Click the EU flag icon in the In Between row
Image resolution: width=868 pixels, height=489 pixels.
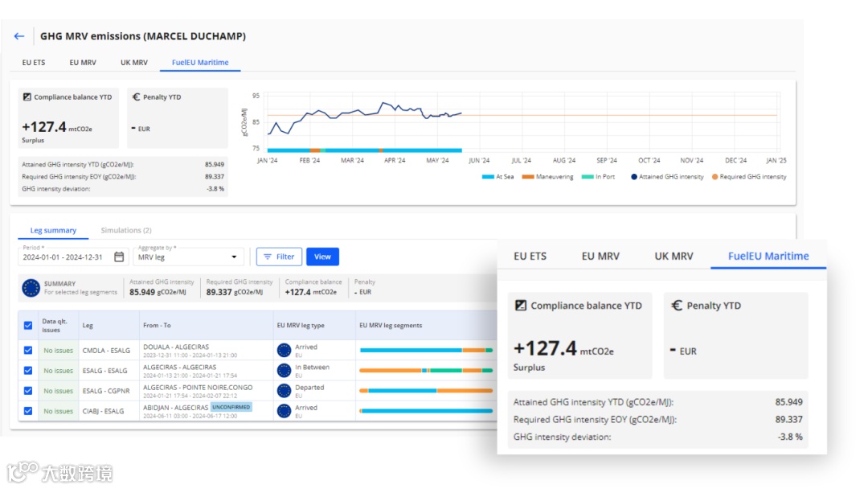click(284, 371)
